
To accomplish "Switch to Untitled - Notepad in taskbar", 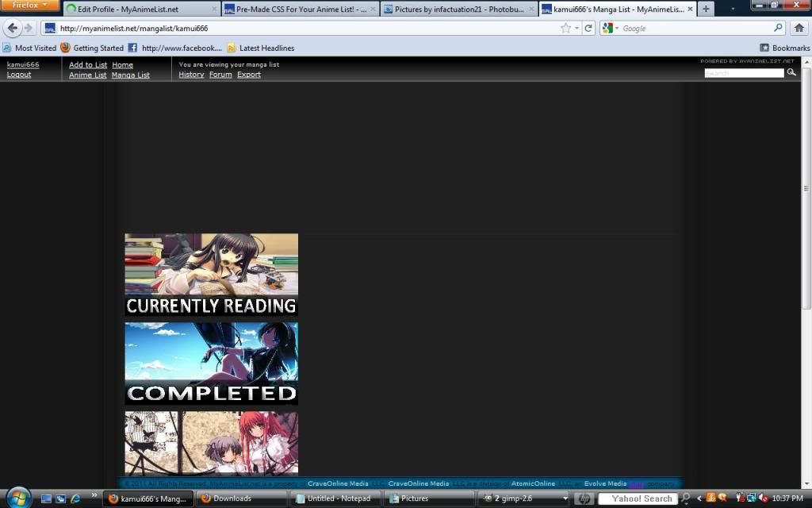I will (335, 498).
